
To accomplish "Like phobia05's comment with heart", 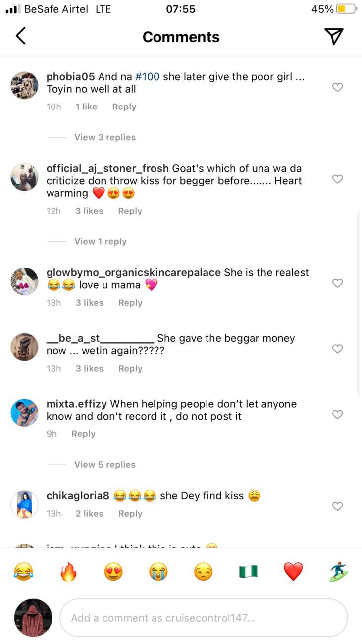I will pos(337,87).
